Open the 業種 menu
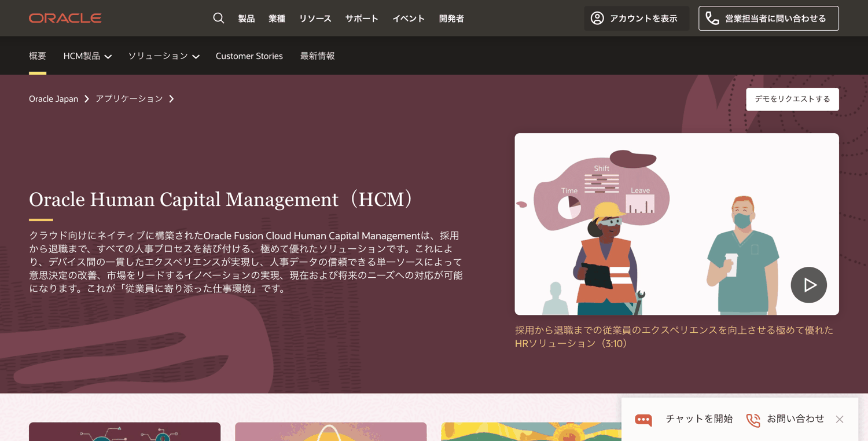The height and width of the screenshot is (441, 868). [x=277, y=19]
